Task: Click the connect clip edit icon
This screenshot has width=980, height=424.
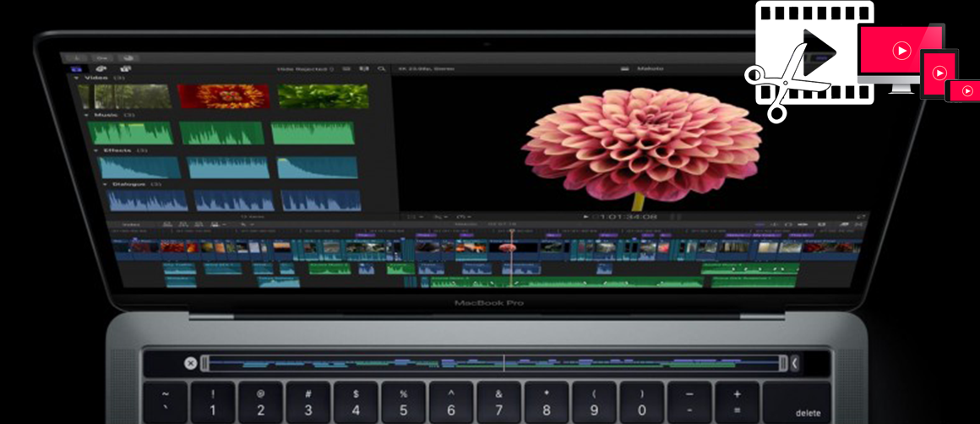Action: point(167,224)
